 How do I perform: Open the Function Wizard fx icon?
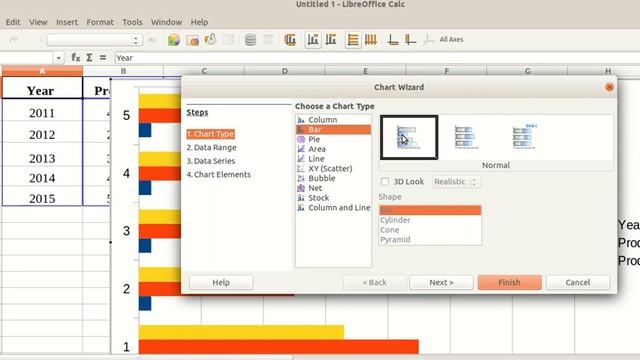tap(76, 58)
